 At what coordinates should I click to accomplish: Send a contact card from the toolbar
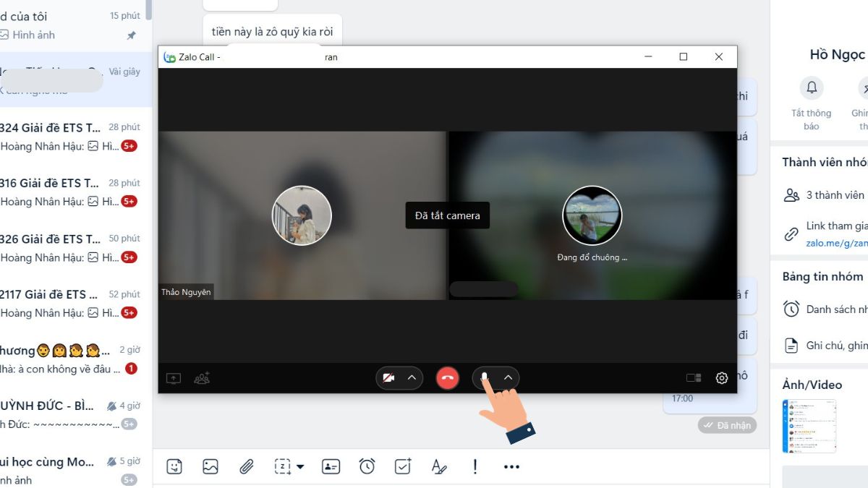pyautogui.click(x=331, y=467)
